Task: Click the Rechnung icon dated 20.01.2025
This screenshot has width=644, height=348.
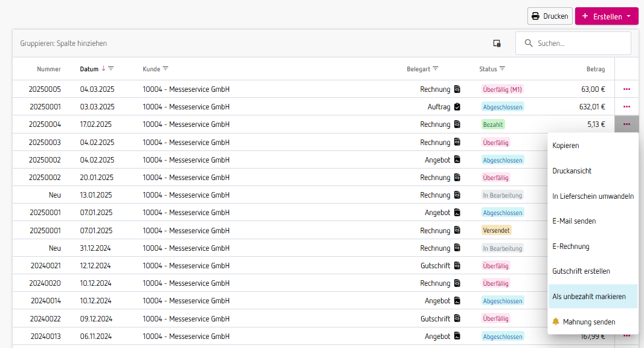Action: (457, 178)
